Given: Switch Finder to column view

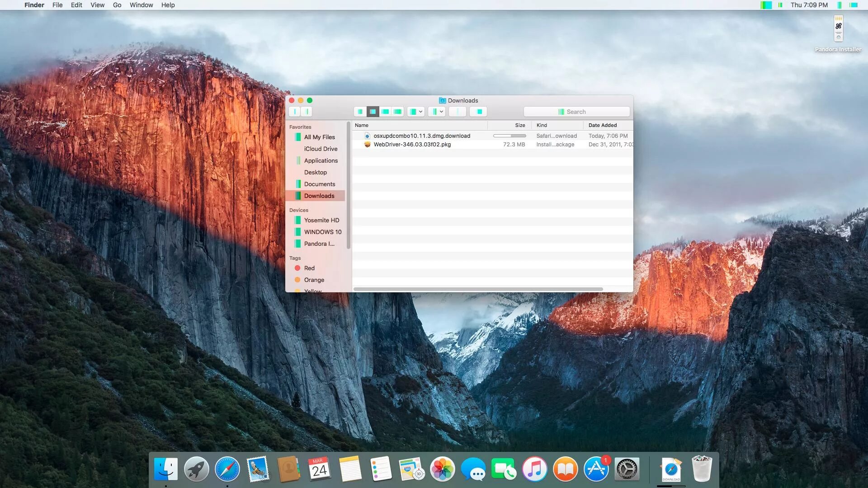Looking at the screenshot, I should pyautogui.click(x=385, y=112).
